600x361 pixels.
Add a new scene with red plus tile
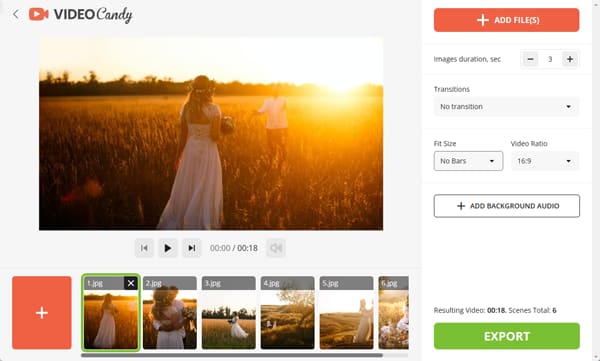coord(42,313)
